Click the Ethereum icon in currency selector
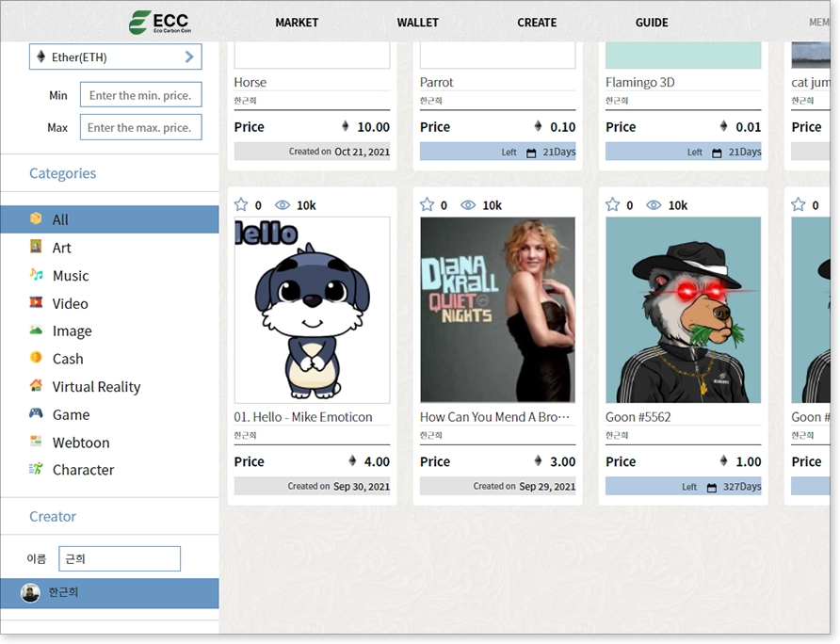840x644 pixels. pos(40,56)
